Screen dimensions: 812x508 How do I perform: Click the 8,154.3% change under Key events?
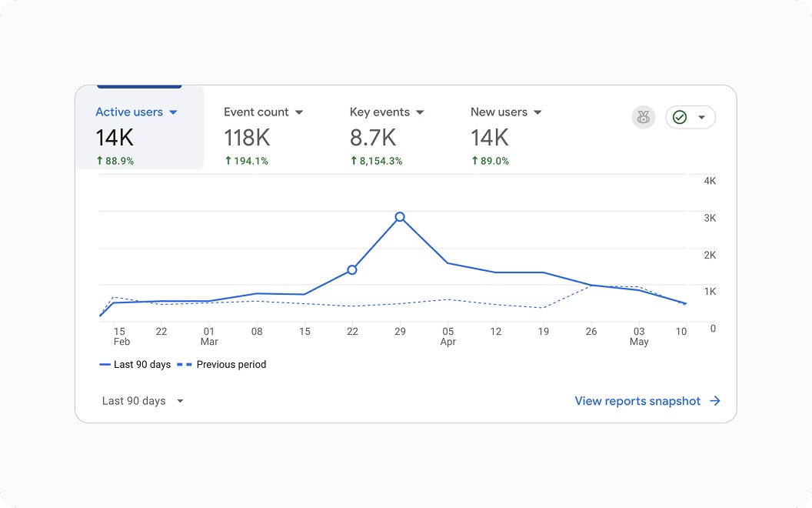[x=377, y=161]
